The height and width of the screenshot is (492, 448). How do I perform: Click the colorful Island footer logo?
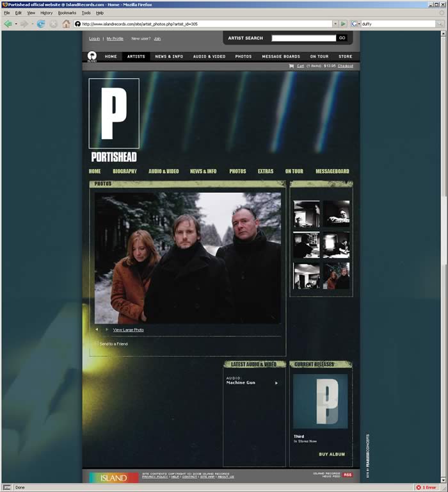click(114, 478)
